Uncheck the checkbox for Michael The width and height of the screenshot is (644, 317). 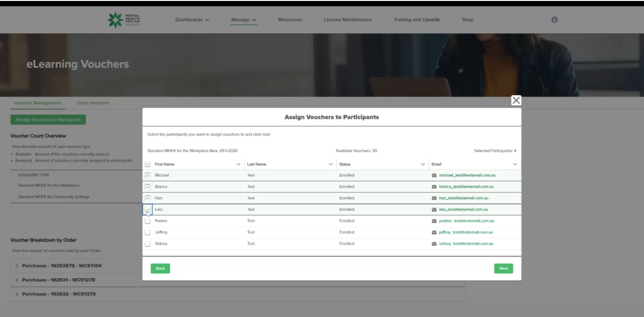(148, 175)
